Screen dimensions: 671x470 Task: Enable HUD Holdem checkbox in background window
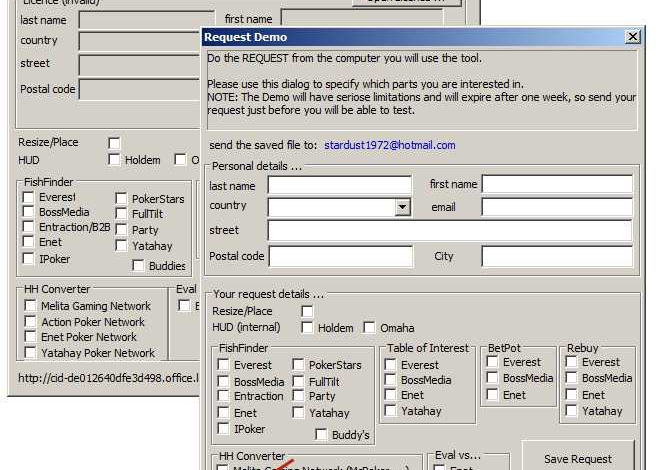point(114,160)
